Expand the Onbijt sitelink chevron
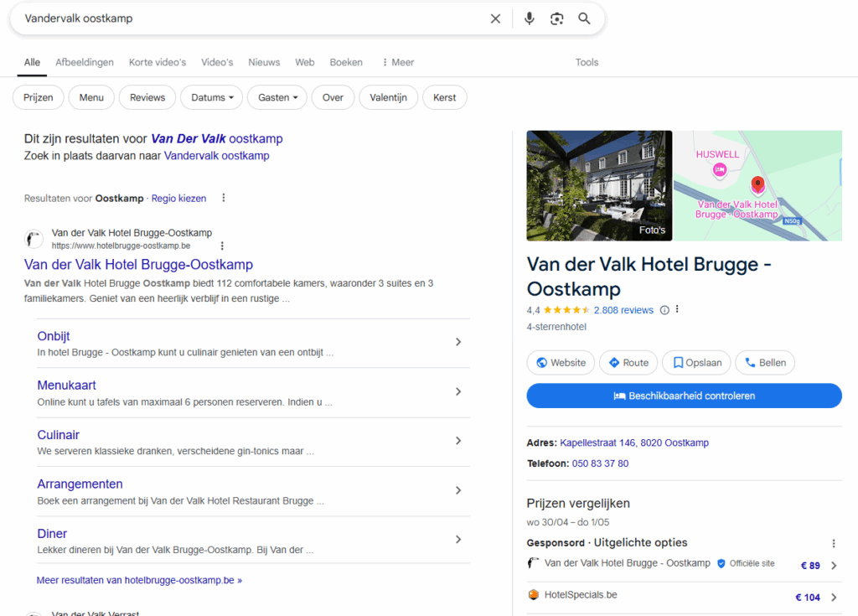 (x=458, y=342)
